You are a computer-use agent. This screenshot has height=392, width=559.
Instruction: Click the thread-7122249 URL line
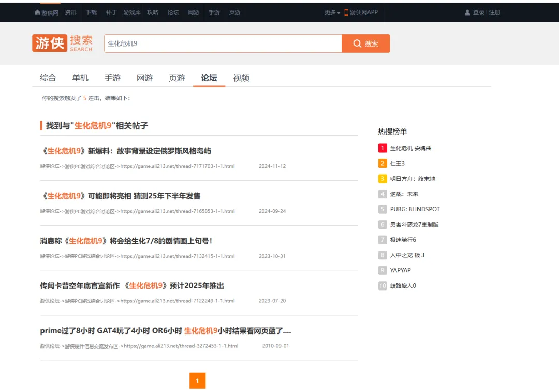point(137,301)
